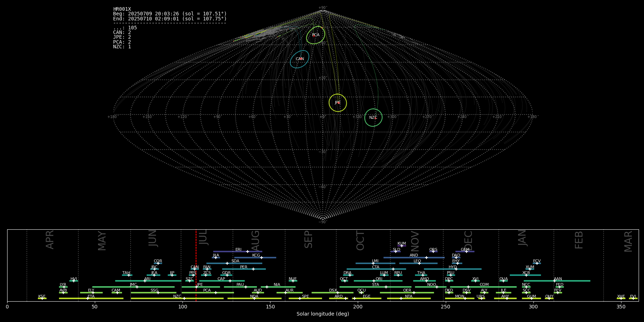Click the AND shower bar in timeline
The width and height of the screenshot is (644, 322).
click(x=414, y=258)
